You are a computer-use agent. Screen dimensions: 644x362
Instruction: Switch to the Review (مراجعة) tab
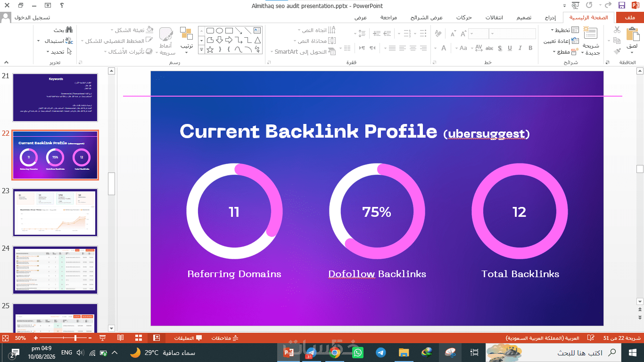click(x=389, y=17)
